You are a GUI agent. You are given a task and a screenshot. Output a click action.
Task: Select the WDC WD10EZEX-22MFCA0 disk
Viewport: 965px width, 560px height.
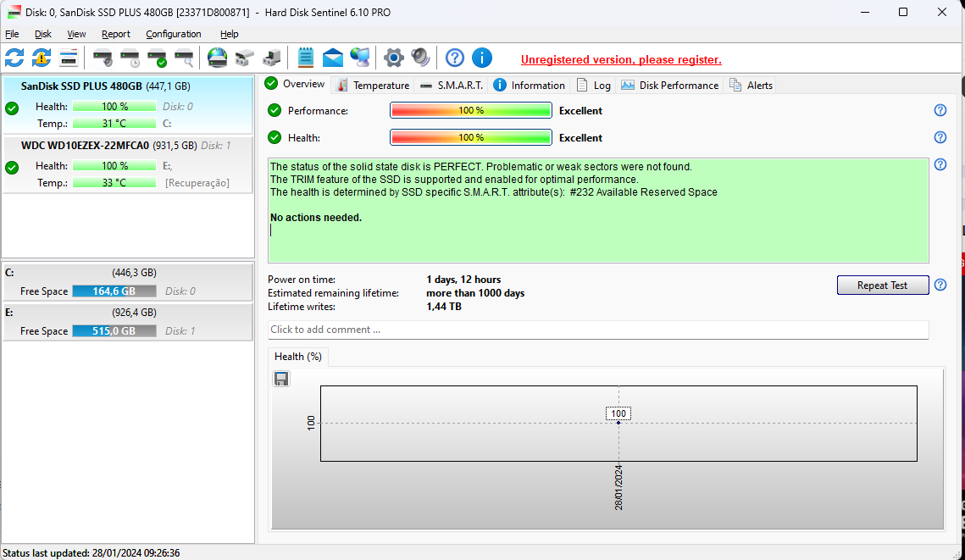[127, 164]
